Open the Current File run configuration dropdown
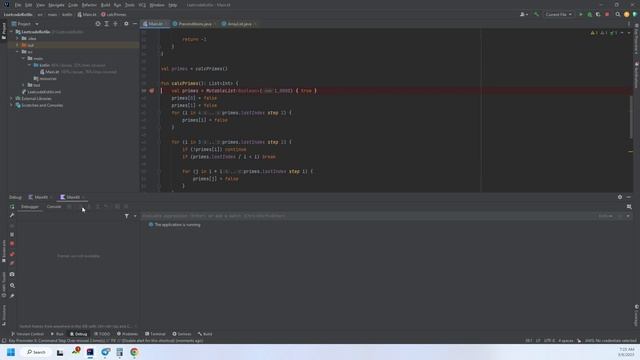This screenshot has width=640, height=360. tap(558, 14)
